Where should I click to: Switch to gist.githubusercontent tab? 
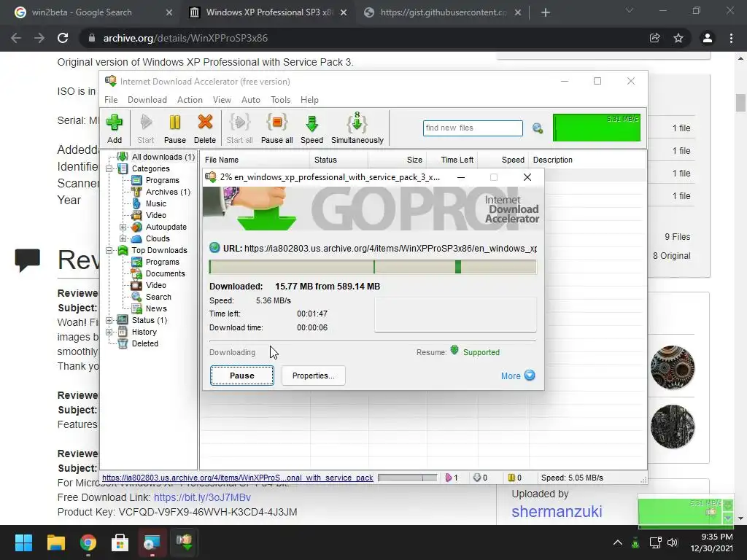tap(443, 12)
